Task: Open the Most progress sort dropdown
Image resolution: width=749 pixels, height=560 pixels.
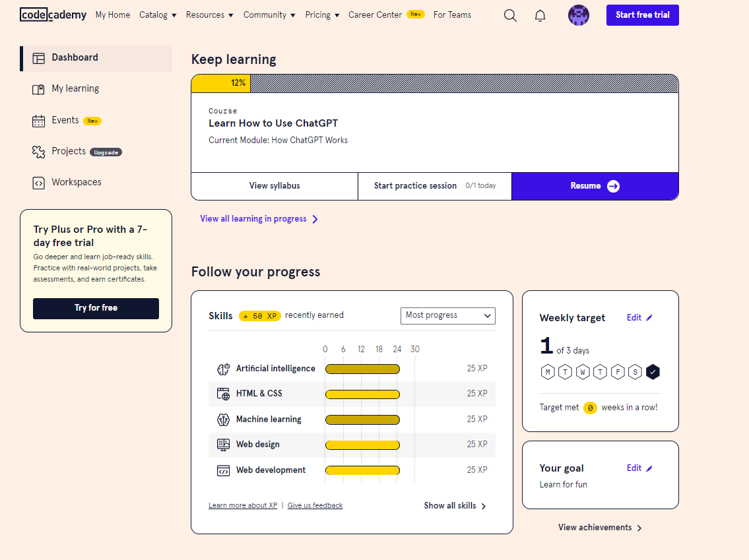Action: [x=447, y=315]
